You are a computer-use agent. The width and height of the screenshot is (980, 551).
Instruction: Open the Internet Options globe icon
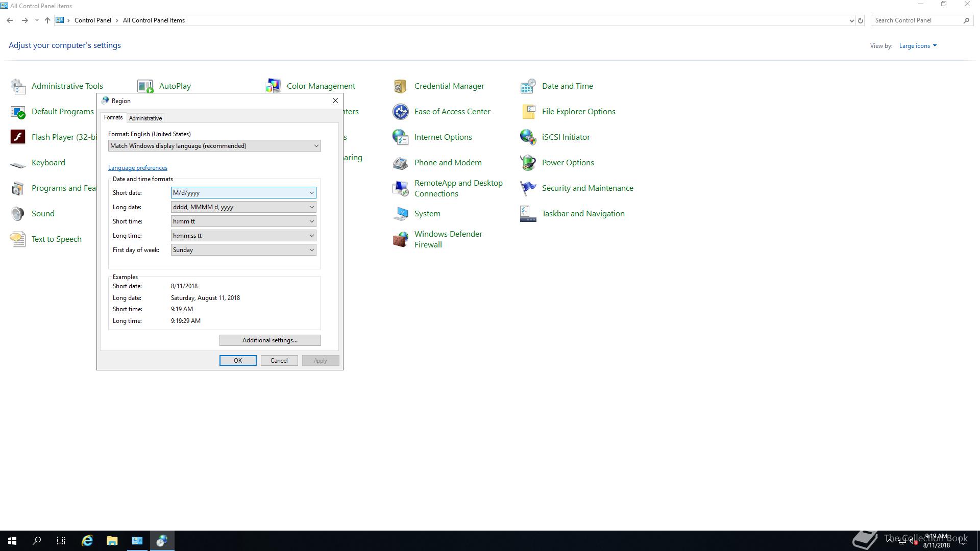400,137
